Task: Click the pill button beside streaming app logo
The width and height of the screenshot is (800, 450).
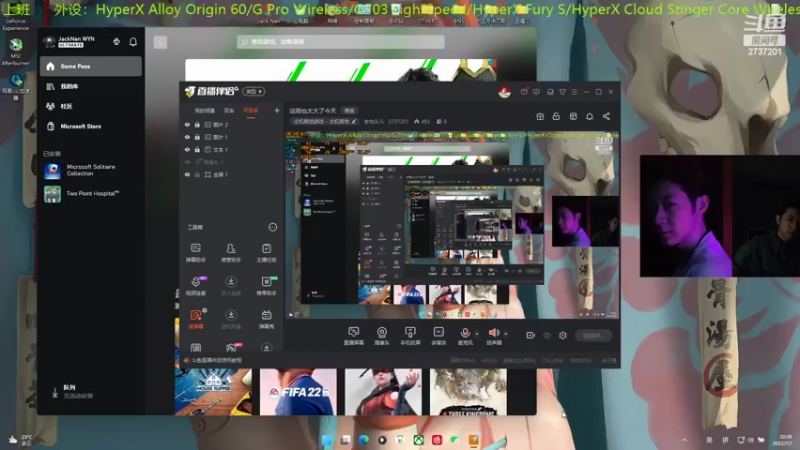Action: (x=254, y=92)
